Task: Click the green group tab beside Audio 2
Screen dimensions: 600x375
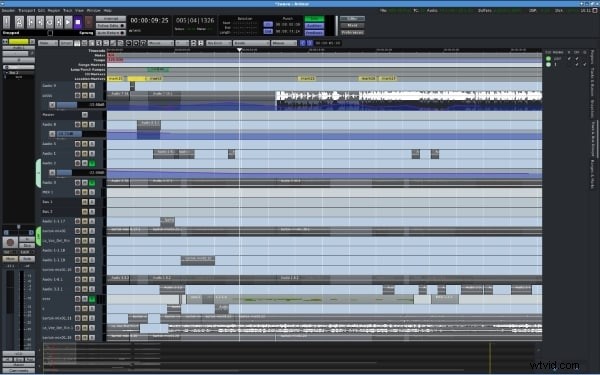Action: (x=38, y=173)
